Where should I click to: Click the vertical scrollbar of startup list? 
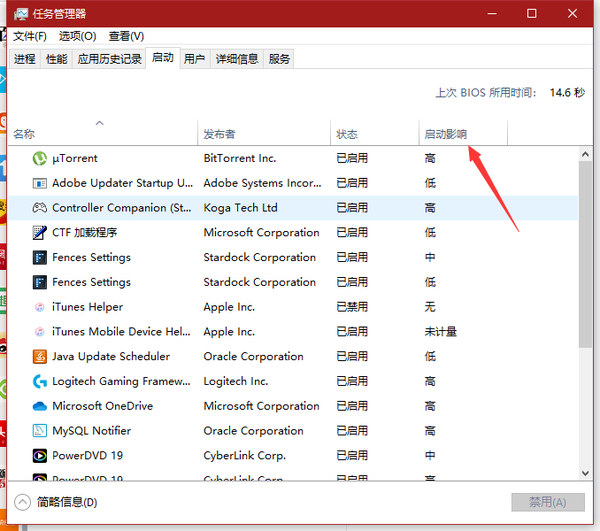(x=584, y=300)
